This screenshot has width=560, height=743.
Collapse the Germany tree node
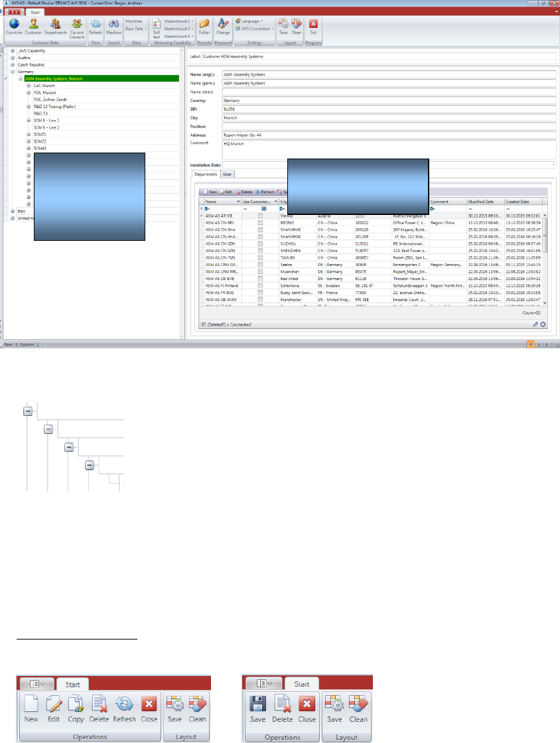pyautogui.click(x=13, y=72)
